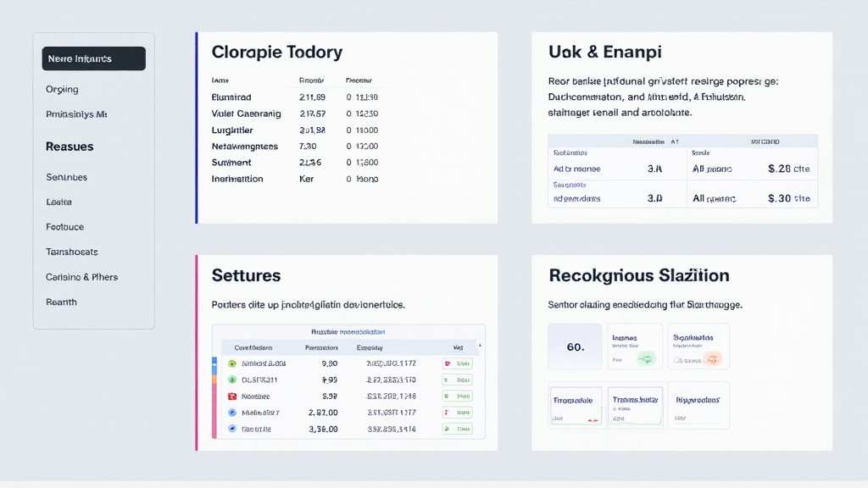Select the Neme Infources sidebar item
Image resolution: width=868 pixels, height=488 pixels.
point(93,58)
